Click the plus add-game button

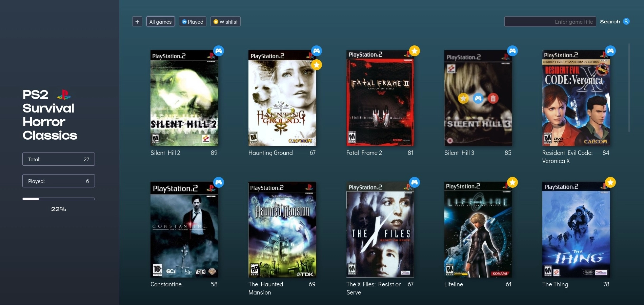tap(137, 22)
